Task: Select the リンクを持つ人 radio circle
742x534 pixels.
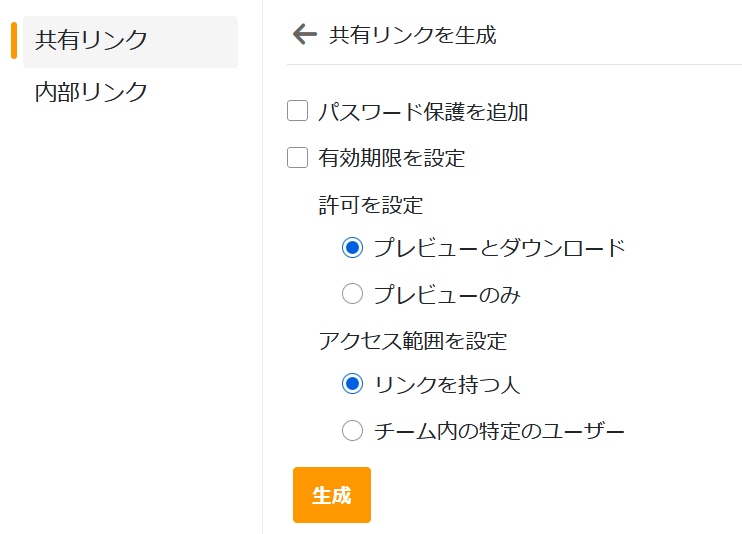Action: click(352, 384)
